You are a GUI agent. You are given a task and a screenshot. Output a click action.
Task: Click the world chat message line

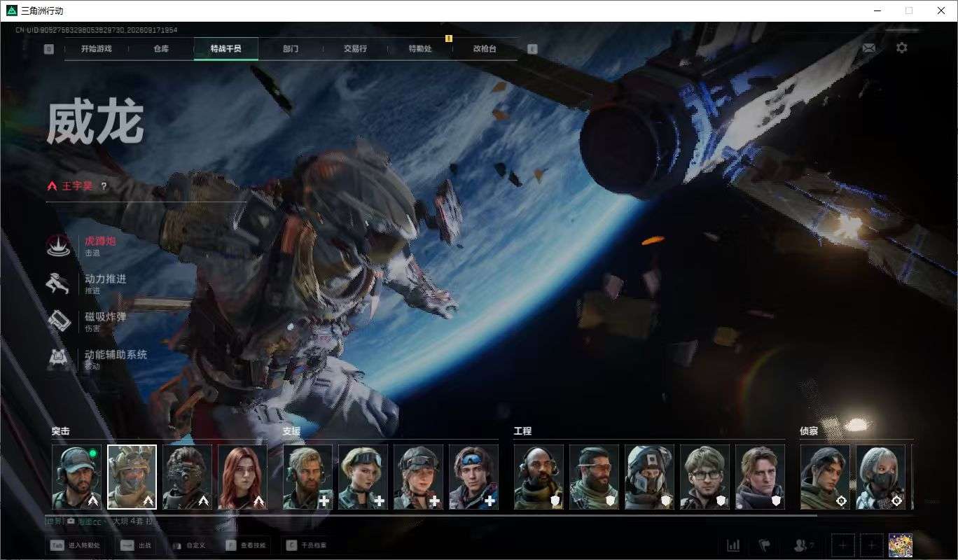(100, 521)
